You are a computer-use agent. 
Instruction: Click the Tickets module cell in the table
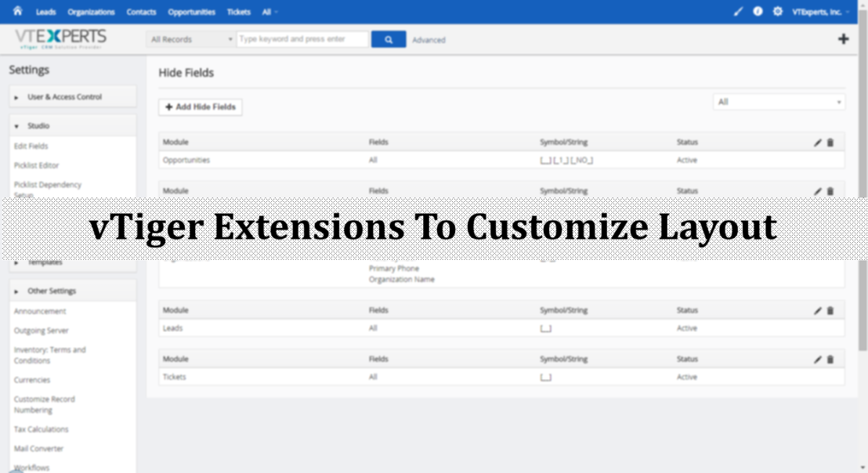[174, 377]
